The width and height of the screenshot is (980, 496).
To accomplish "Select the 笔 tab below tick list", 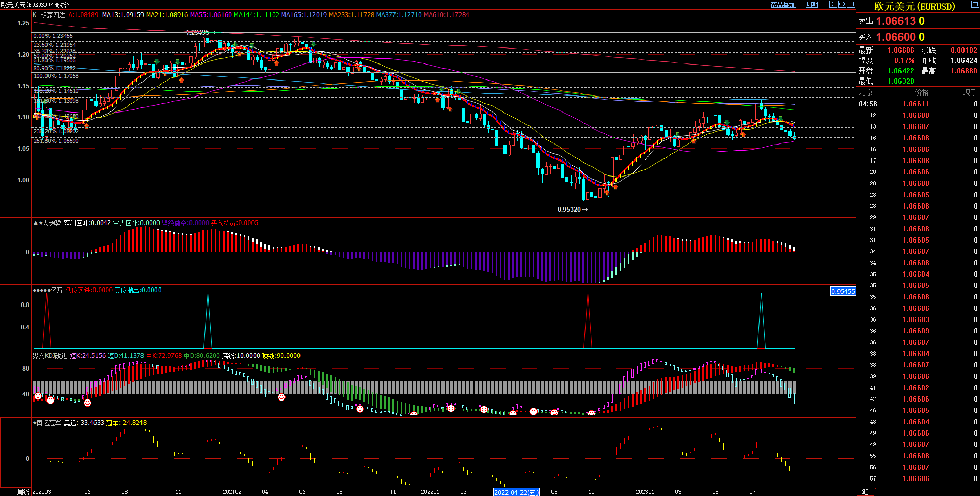I will pos(865,492).
